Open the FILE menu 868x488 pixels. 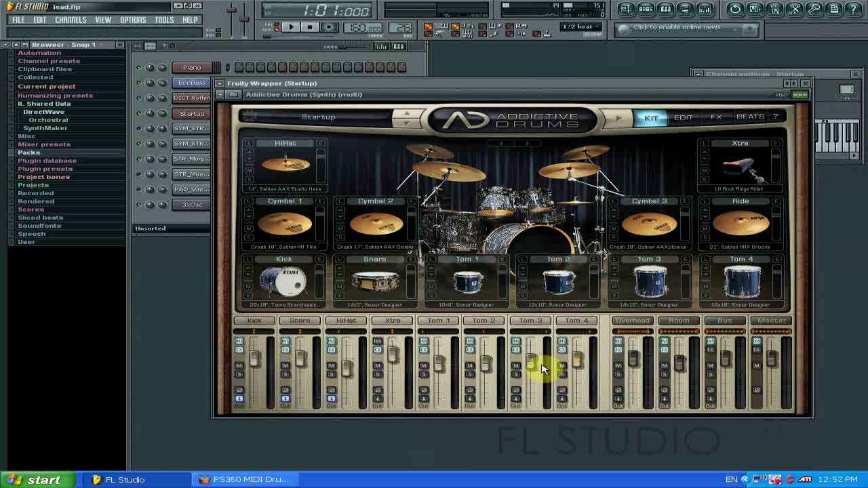tap(18, 20)
